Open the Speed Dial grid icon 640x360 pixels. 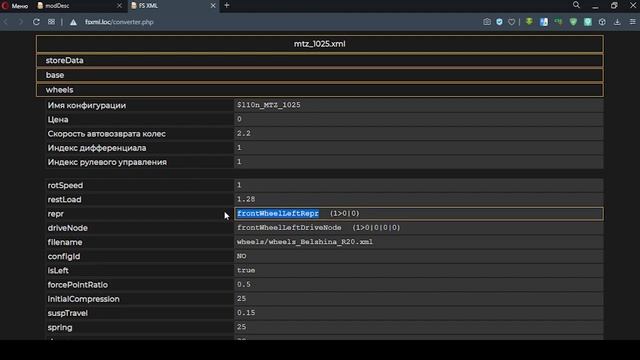pyautogui.click(x=51, y=22)
